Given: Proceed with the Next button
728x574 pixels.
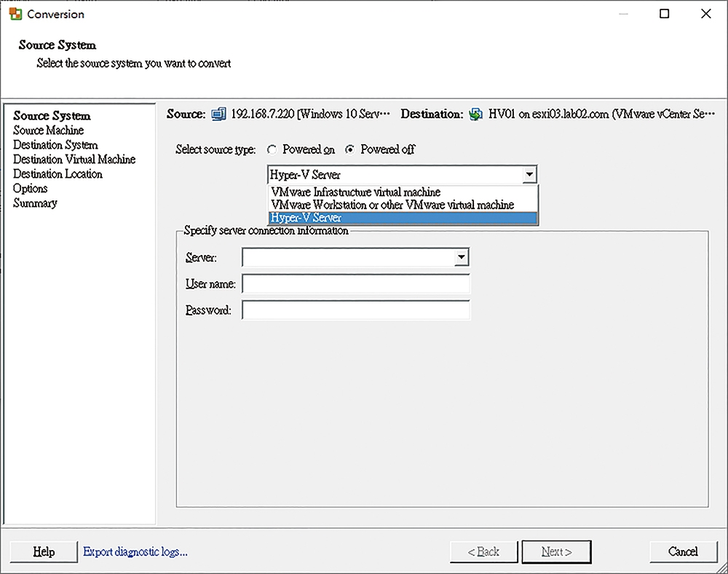Looking at the screenshot, I should pos(556,551).
